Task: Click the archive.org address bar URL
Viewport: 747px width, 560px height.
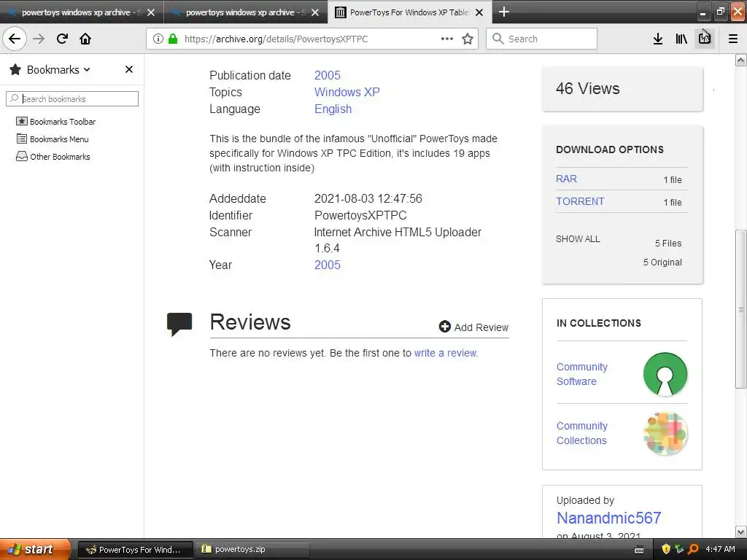Action: click(x=276, y=39)
